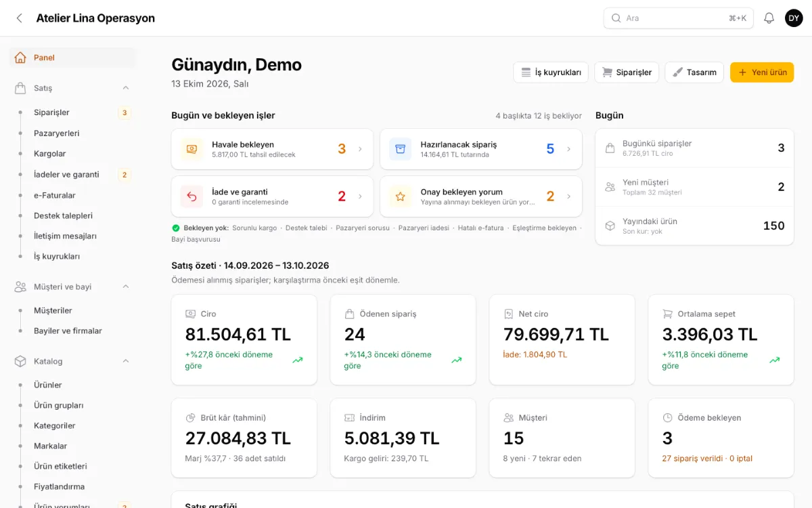
Task: Click the Satış shopping bag icon
Action: click(x=20, y=88)
